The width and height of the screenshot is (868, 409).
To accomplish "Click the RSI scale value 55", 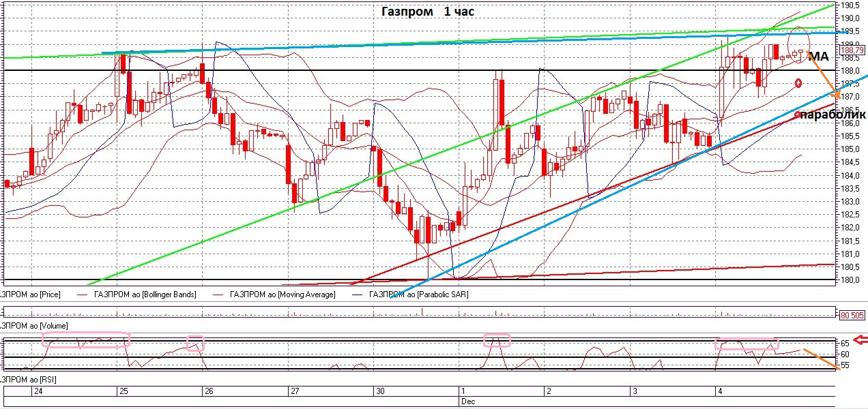I will pos(845,366).
